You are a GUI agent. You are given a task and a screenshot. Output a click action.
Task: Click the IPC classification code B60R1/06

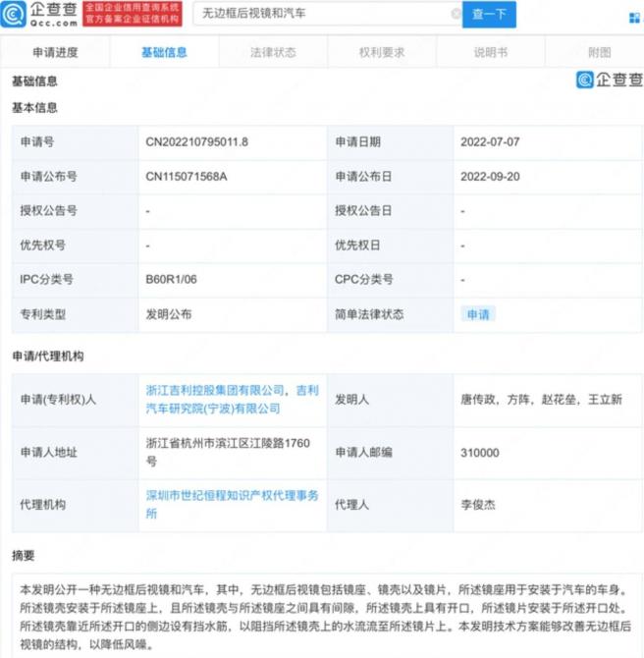[174, 280]
